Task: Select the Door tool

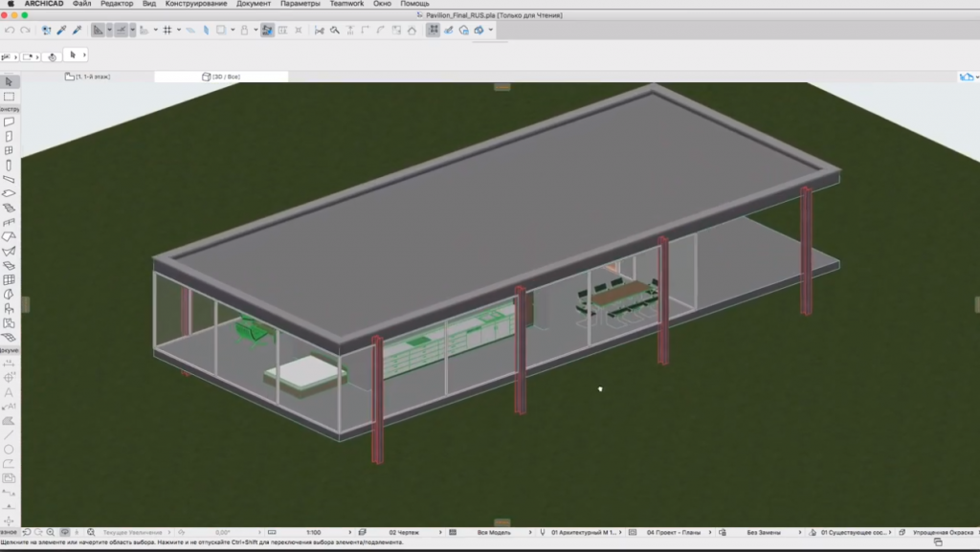Action: (9, 136)
